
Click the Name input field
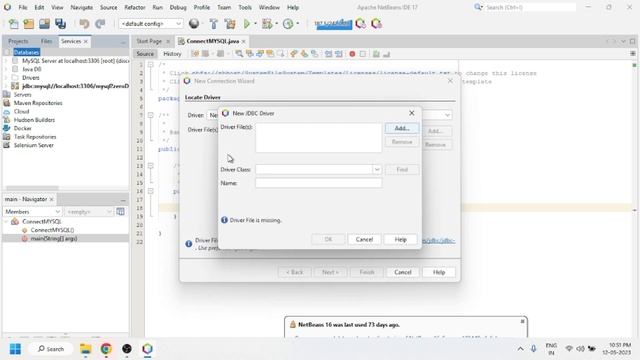tap(318, 183)
